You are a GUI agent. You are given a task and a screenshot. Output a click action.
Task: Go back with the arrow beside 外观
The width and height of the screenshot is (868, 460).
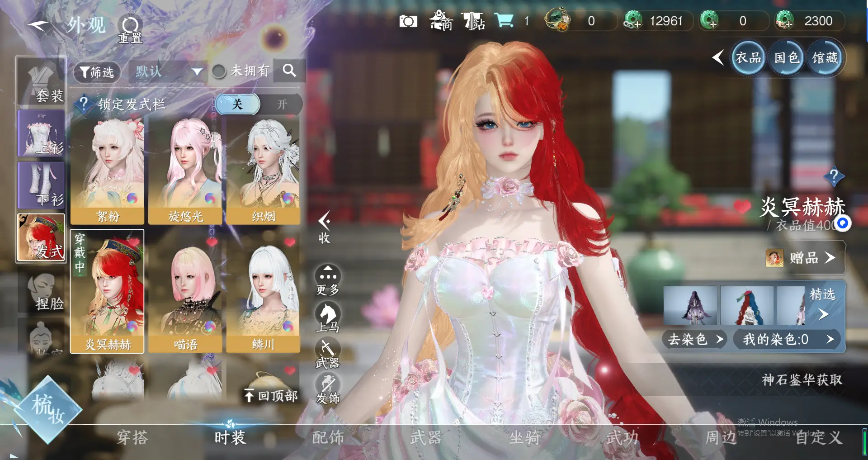pyautogui.click(x=39, y=25)
